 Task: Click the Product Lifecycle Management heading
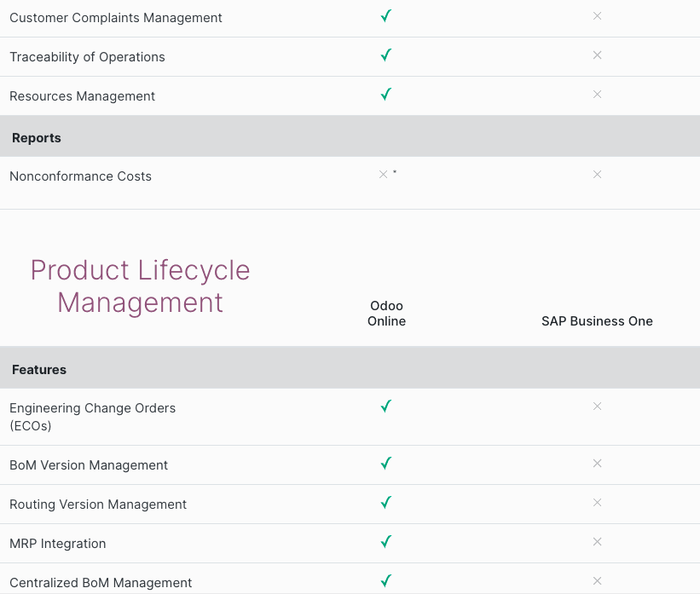[141, 286]
